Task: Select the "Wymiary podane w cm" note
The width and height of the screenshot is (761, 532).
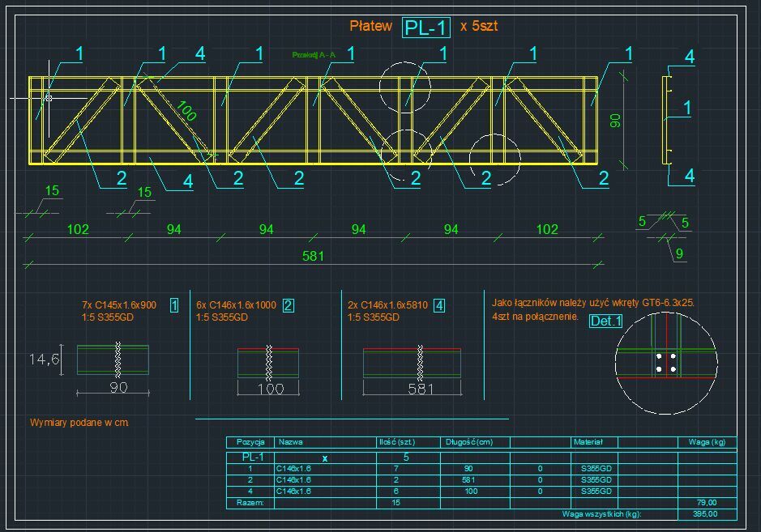Action: pos(79,423)
